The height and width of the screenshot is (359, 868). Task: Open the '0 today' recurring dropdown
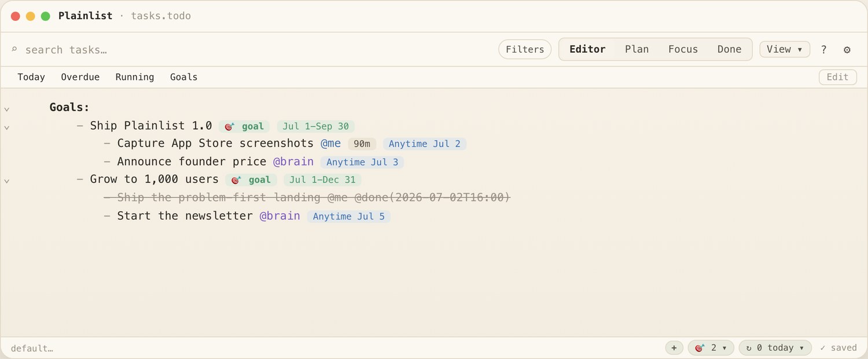pos(775,348)
